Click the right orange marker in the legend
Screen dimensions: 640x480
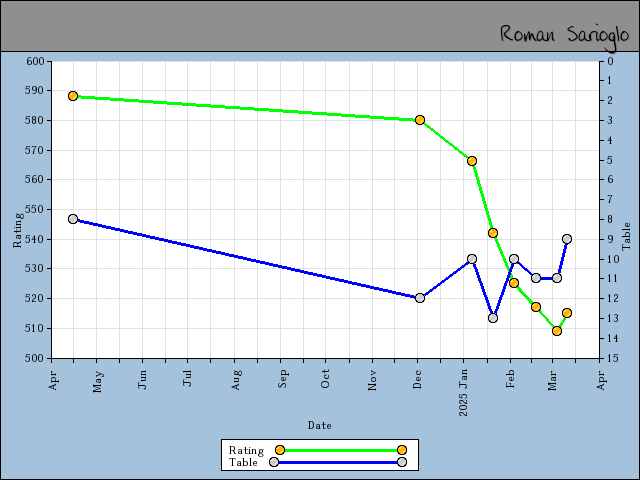click(x=402, y=450)
